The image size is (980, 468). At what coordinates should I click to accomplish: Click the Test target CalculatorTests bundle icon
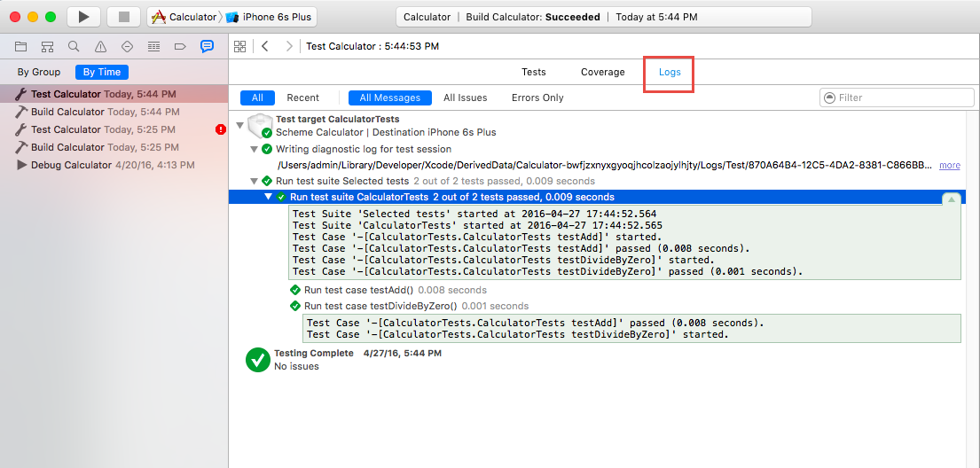(x=259, y=126)
